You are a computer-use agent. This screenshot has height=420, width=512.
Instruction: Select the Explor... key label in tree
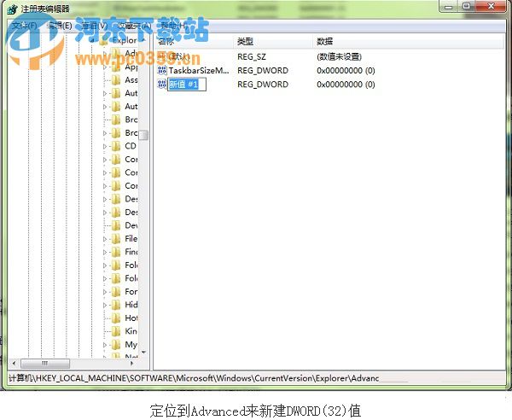(x=125, y=40)
